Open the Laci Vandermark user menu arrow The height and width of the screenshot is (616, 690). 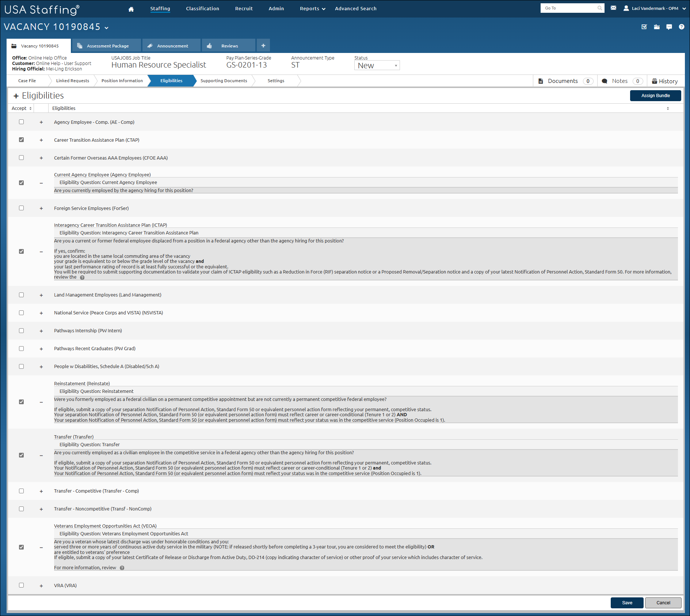[684, 8]
